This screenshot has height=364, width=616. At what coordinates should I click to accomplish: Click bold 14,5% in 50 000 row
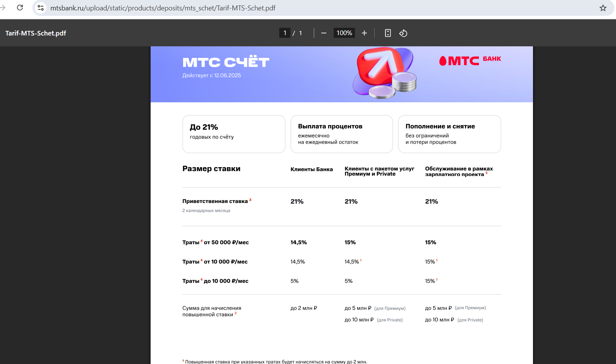(299, 242)
